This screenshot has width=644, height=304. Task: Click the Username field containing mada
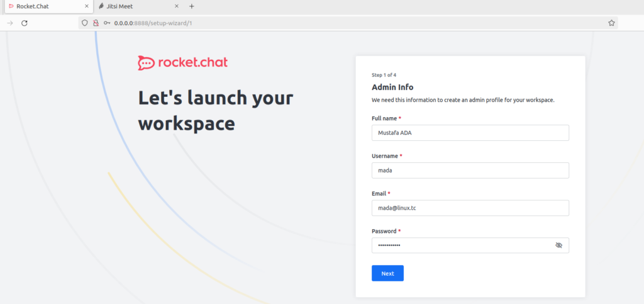(470, 171)
